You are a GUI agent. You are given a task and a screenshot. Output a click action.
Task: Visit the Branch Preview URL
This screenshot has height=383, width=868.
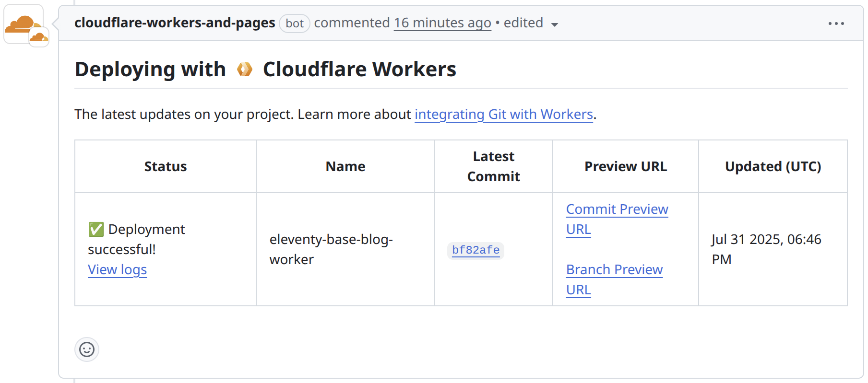coord(614,270)
